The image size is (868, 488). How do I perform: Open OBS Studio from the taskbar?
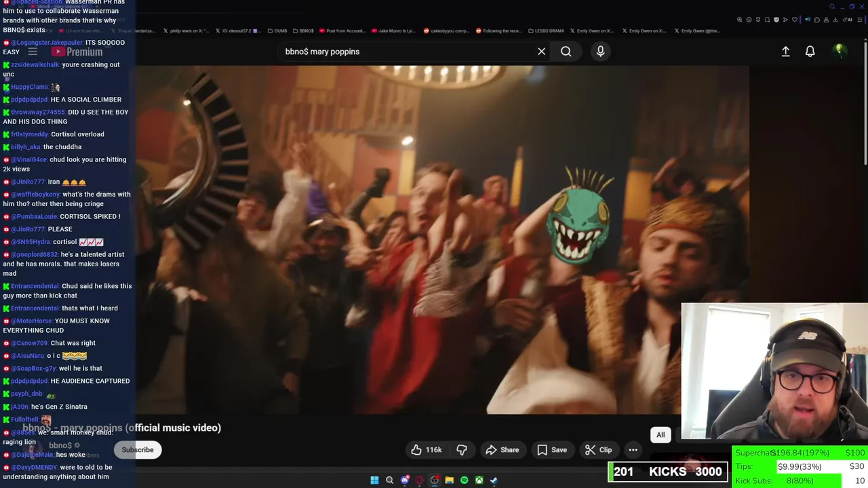[x=435, y=480]
